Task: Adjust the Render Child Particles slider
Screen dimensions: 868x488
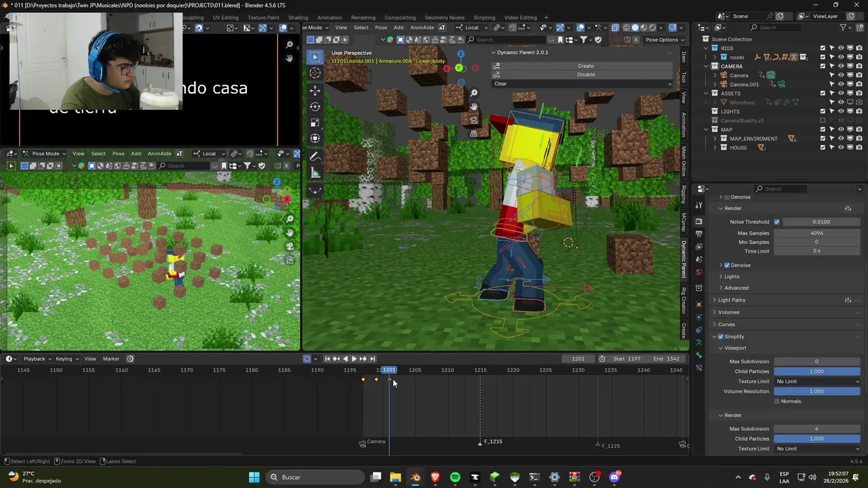Action: tap(817, 439)
